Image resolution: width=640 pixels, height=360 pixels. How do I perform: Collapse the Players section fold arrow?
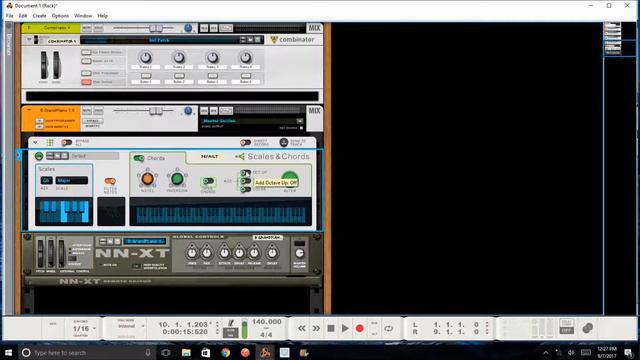[35, 142]
